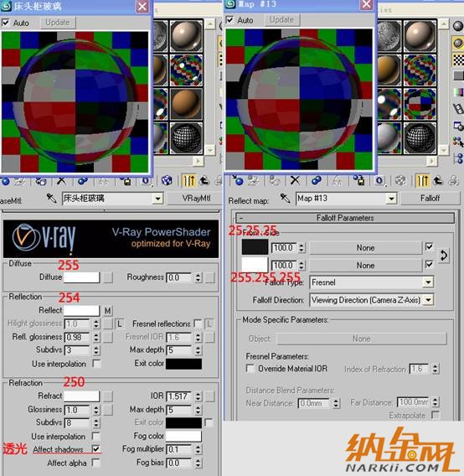This screenshot has width=464, height=476.
Task: Click the swap colors arrow in Falloff Parameters
Action: point(444,256)
